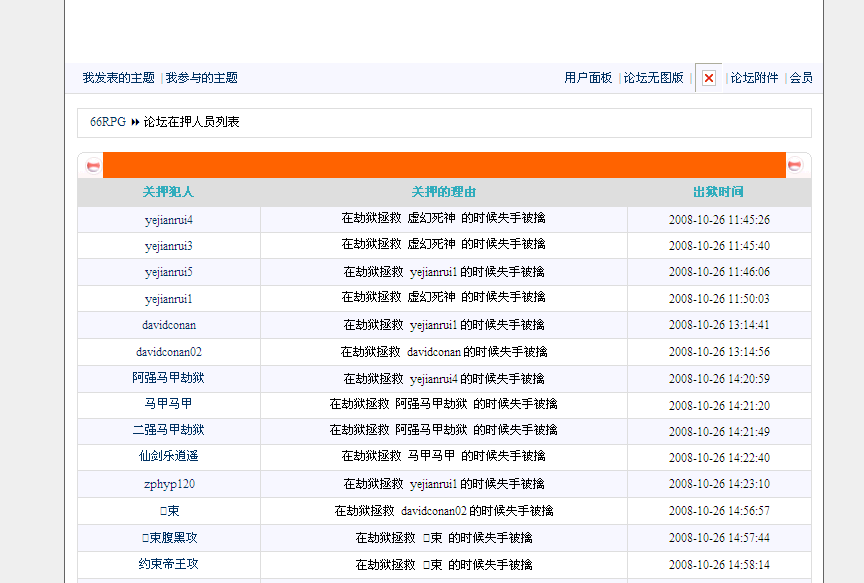This screenshot has height=583, width=864.
Task: Click the left red collapse icon on orange bar
Action: (x=94, y=165)
